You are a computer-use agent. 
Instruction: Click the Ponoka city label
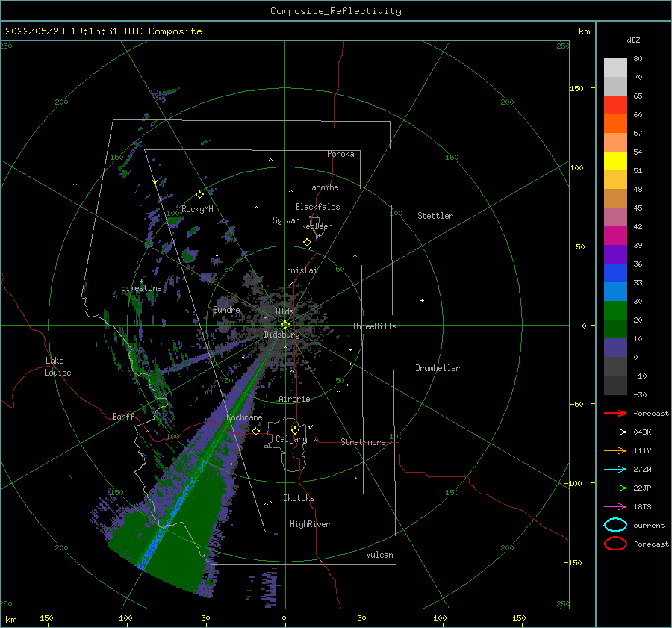pos(340,154)
